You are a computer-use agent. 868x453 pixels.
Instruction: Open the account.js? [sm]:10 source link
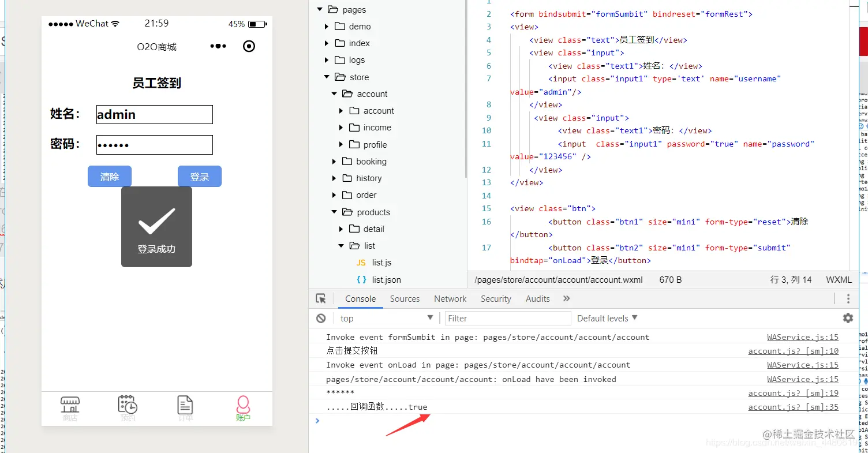click(x=794, y=351)
